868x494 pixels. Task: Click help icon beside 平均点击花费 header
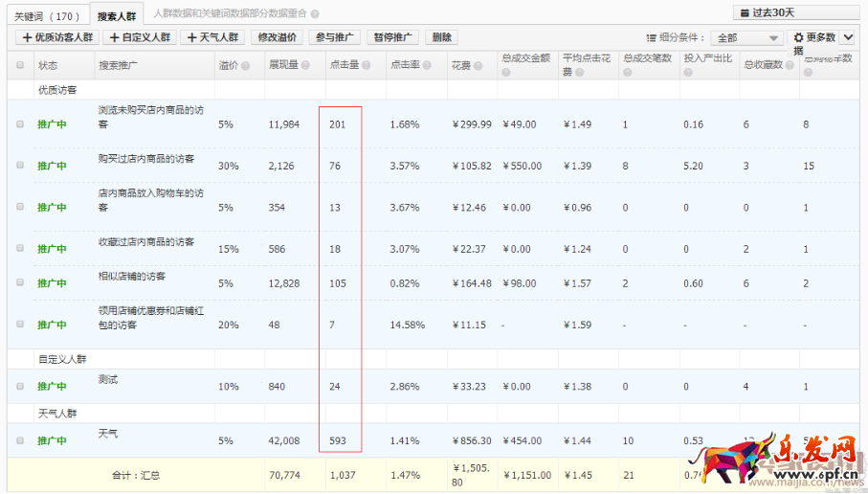pos(579,73)
